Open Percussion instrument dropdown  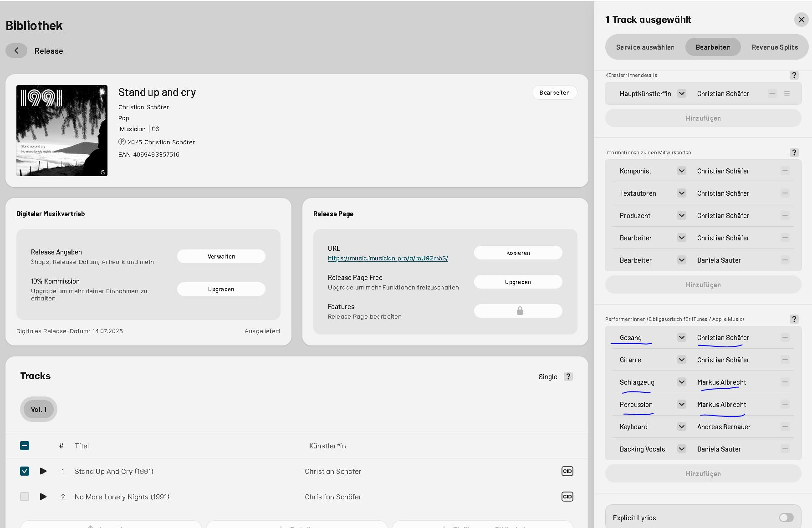pyautogui.click(x=682, y=405)
